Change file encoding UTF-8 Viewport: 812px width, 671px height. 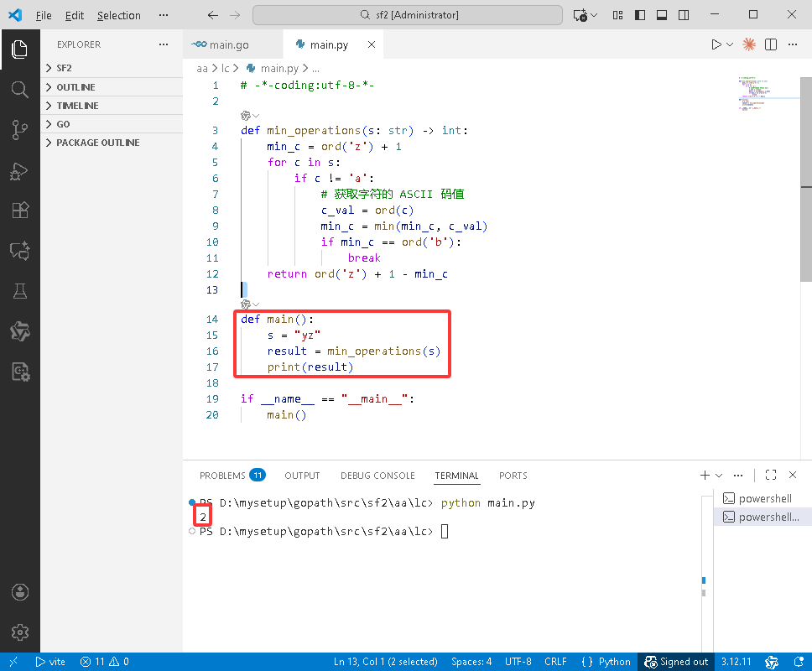pos(518,662)
